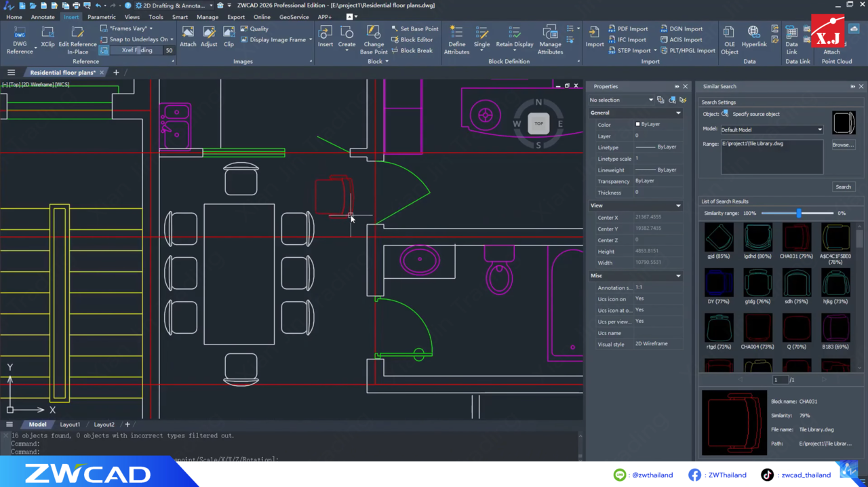The image size is (868, 487).
Task: Toggle the ribbon minimize button
Action: (x=351, y=17)
